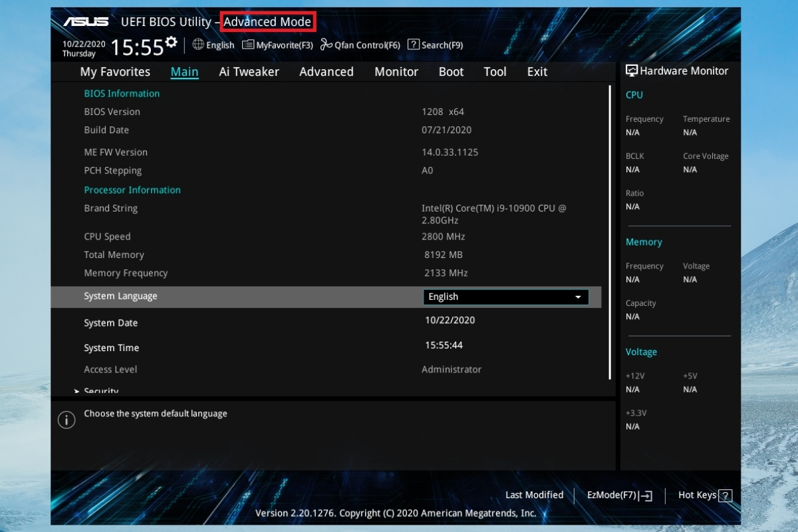This screenshot has height=532, width=798.
Task: Click the ASUS logo
Action: 86,22
